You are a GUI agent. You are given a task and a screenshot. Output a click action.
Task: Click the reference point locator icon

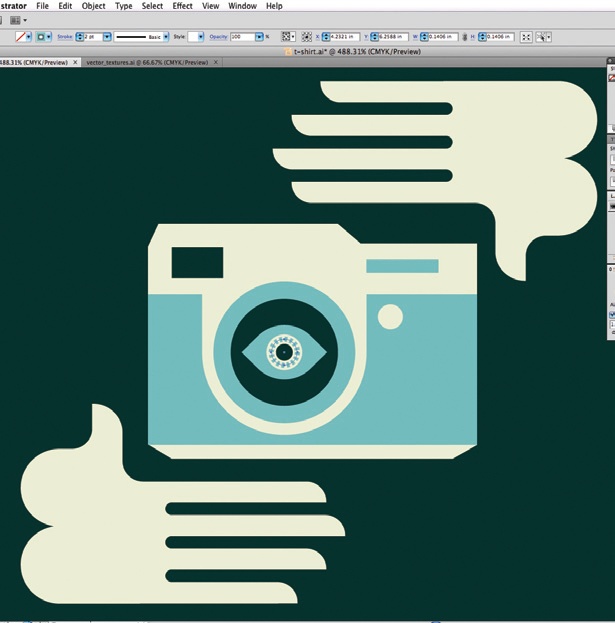pos(306,37)
